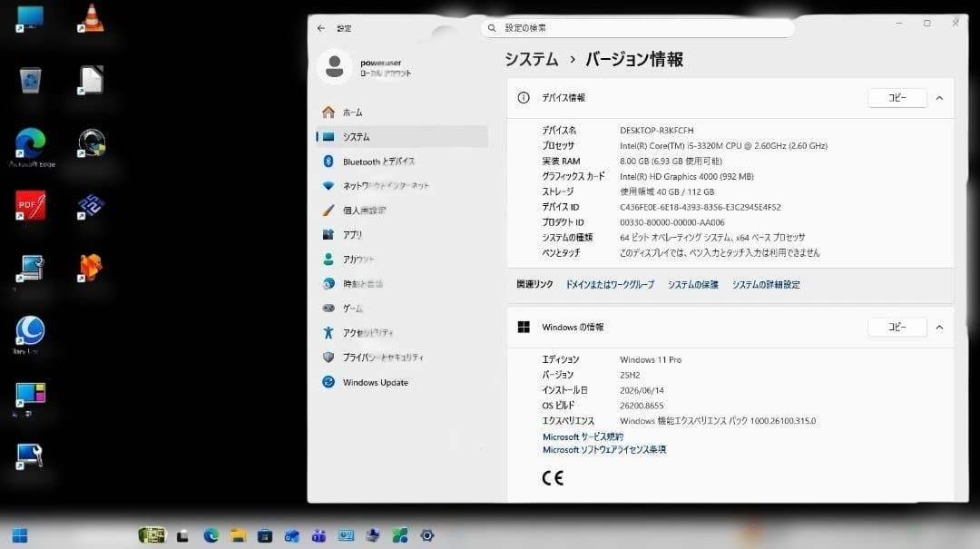Open the computer with wrench shortcut below PDF

point(30,269)
